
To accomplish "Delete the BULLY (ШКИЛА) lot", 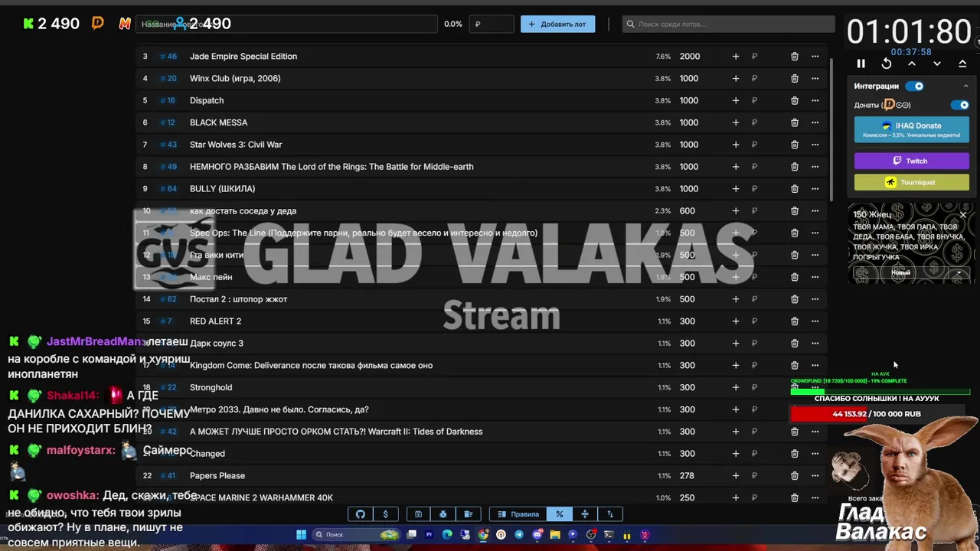I will click(795, 189).
